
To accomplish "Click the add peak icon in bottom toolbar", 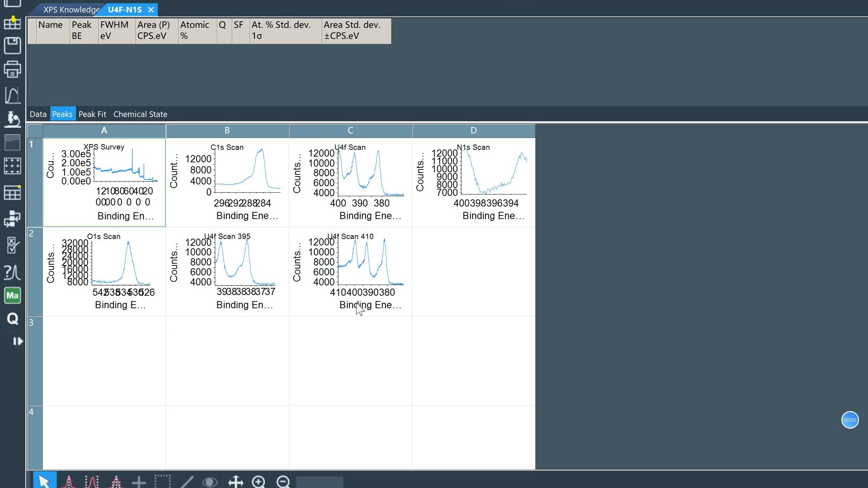I will pos(69,482).
